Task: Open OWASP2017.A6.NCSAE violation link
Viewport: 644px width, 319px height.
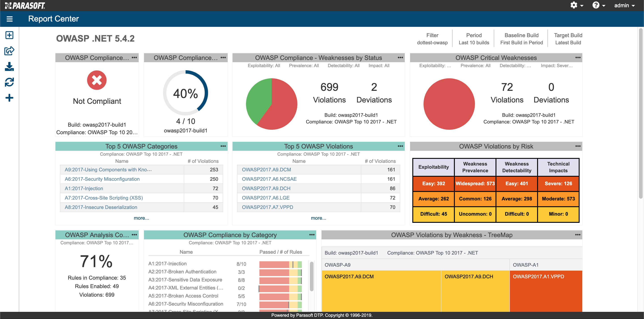Action: coord(269,179)
